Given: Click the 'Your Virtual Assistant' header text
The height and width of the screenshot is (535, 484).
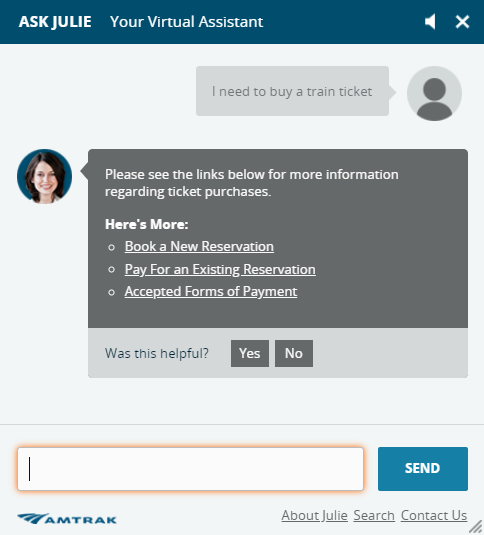Looking at the screenshot, I should click(186, 22).
